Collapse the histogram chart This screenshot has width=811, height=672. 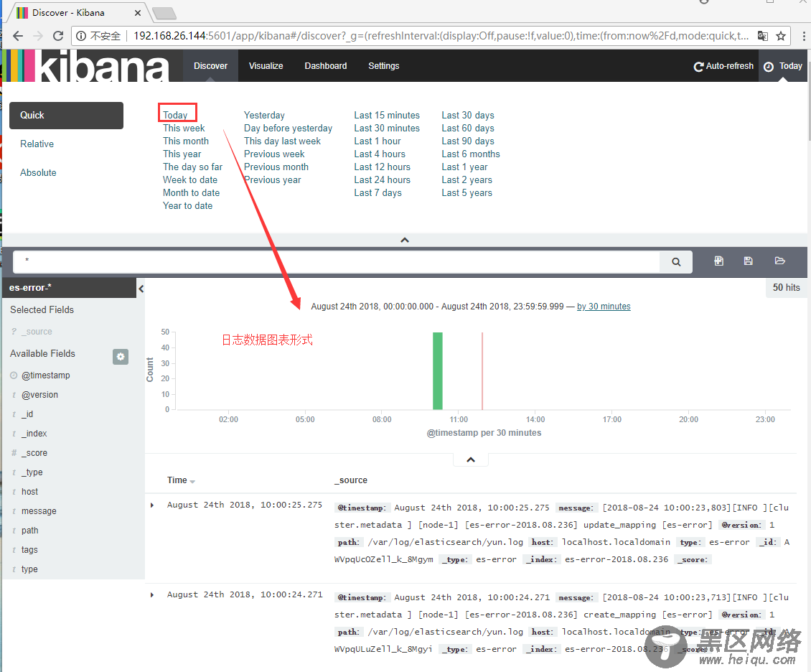coord(471,460)
